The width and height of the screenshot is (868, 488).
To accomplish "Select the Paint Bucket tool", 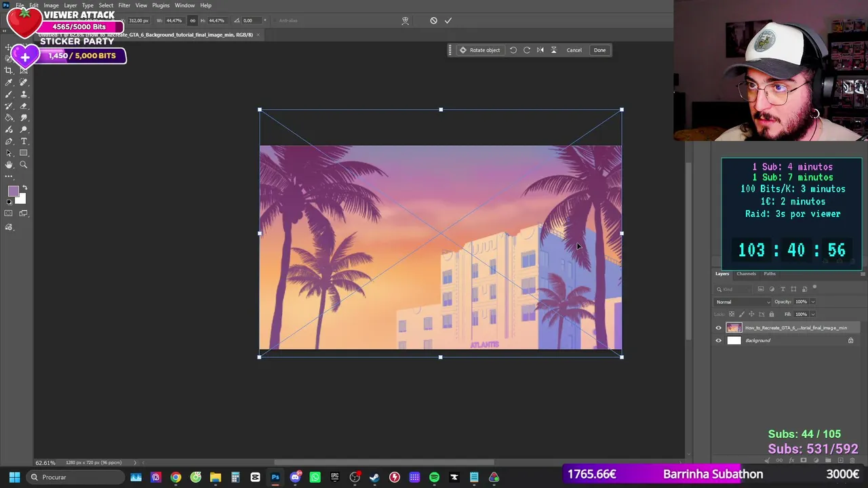I will (x=9, y=117).
